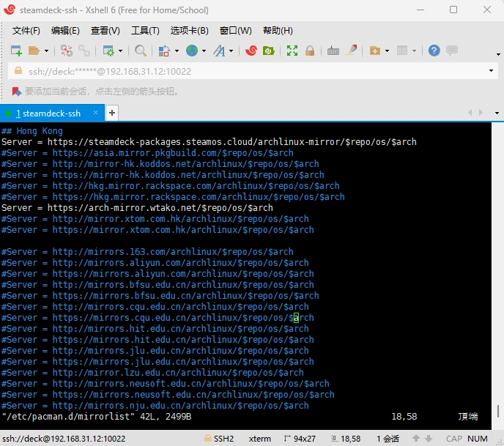
Task: Click the 94x27 terminal size indicator
Action: (300, 439)
